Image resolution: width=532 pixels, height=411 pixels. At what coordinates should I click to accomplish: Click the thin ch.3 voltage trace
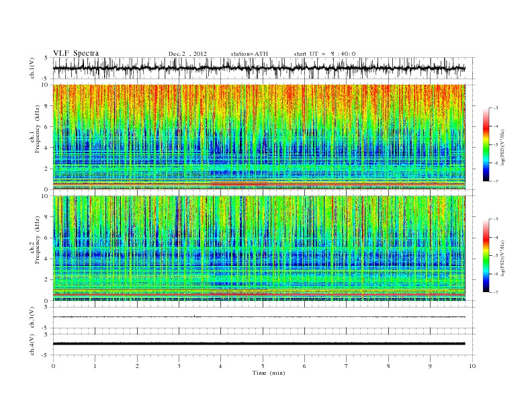pos(259,317)
